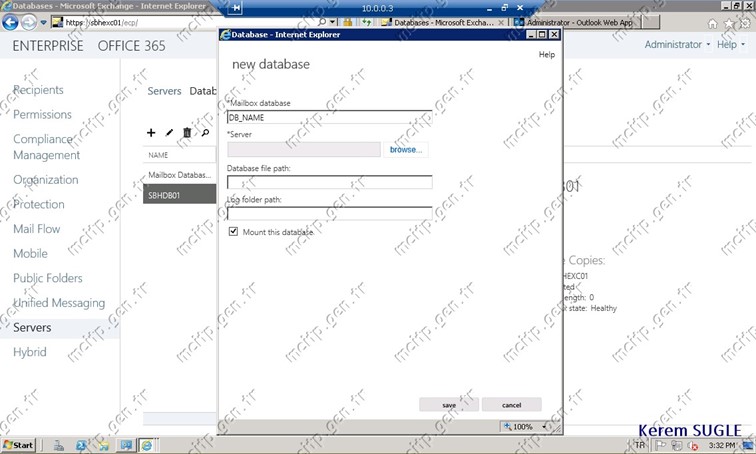Open Hybrid in the left navigation

tap(30, 352)
